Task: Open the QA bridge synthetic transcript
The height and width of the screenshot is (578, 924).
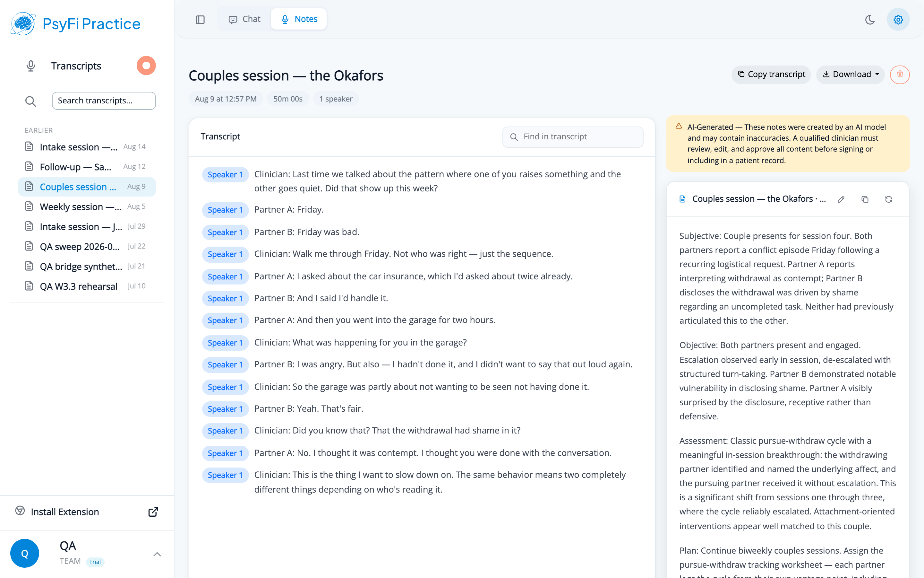Action: point(87,266)
